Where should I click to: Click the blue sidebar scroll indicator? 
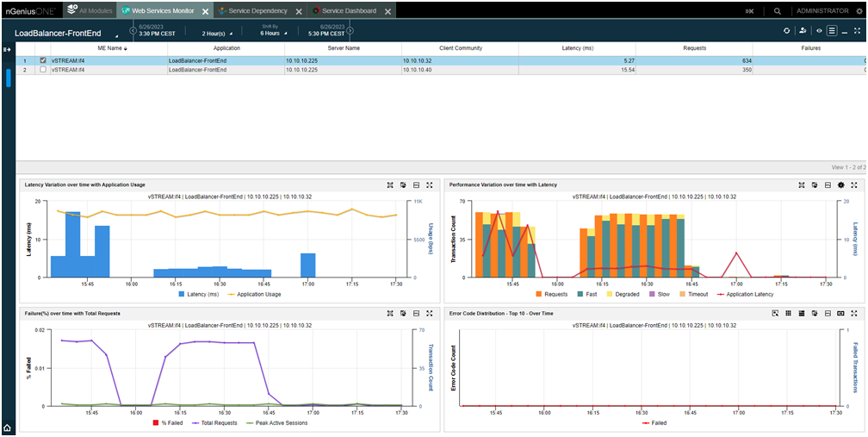9,78
